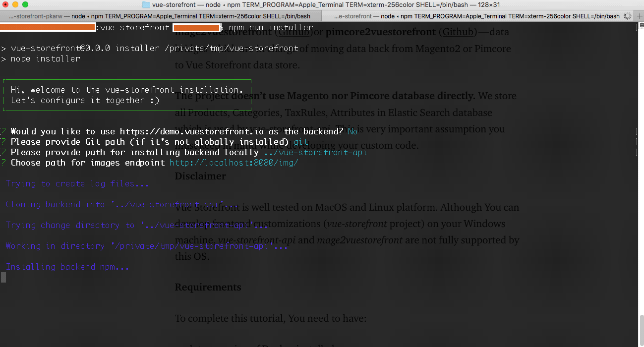Switch to the e-storefront terminal tab
Screen dimensions: 644x347
478,16
